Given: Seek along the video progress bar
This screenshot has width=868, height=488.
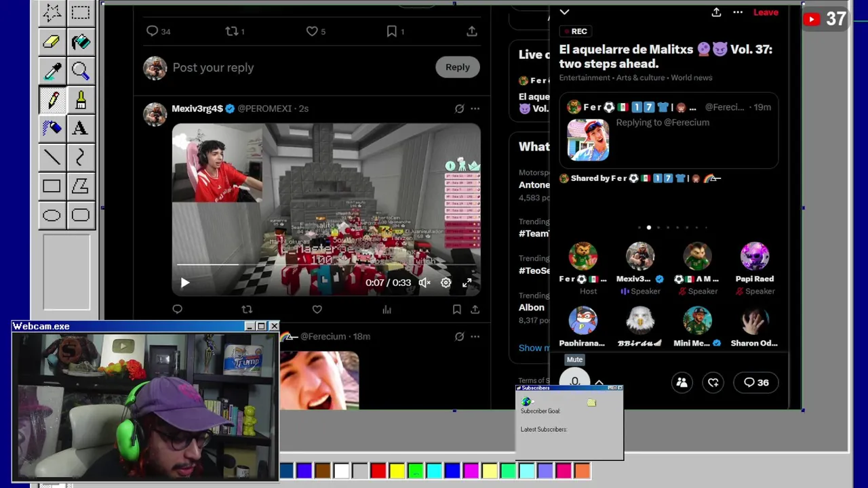Looking at the screenshot, I should click(x=325, y=264).
